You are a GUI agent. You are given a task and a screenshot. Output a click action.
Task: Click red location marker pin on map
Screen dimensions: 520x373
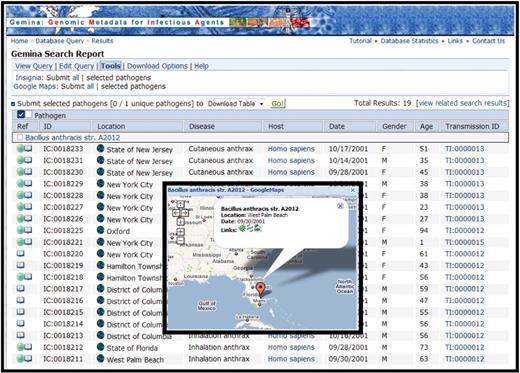pyautogui.click(x=261, y=290)
